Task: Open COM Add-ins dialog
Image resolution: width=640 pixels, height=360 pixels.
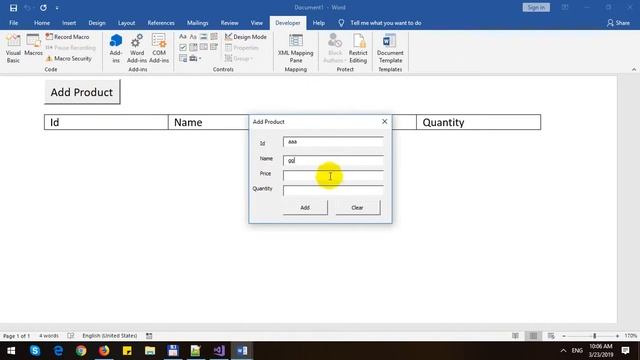Action: click(x=159, y=49)
